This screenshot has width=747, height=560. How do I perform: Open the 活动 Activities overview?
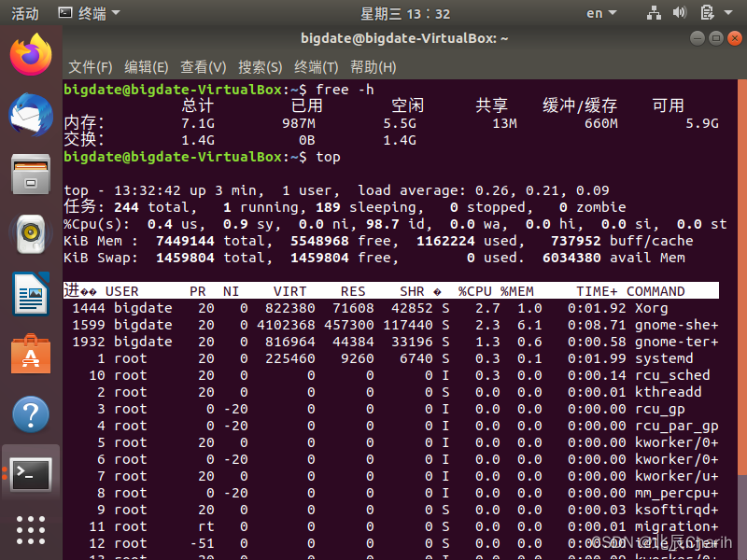(x=25, y=13)
